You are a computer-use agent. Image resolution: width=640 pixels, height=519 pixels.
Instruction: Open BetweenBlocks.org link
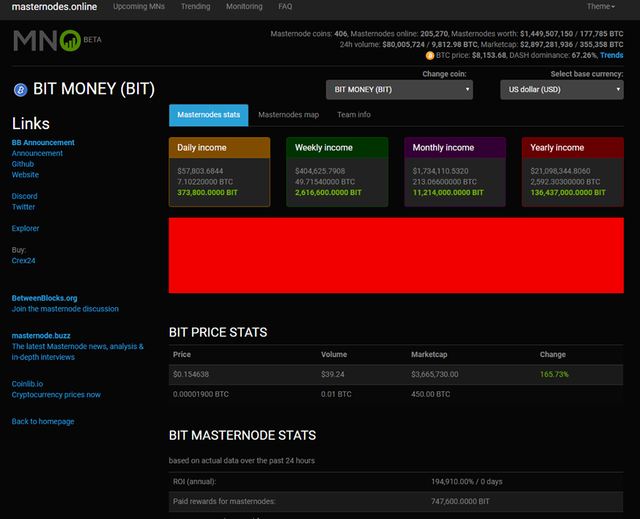44,298
